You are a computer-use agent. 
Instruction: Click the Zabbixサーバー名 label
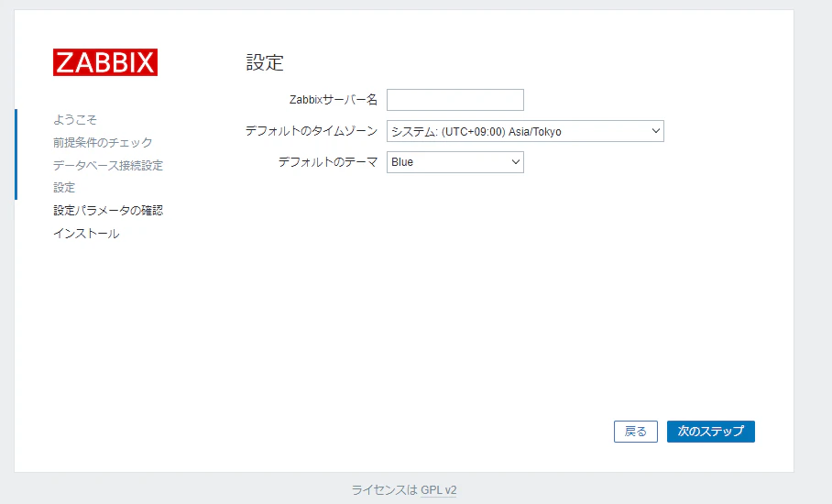click(334, 99)
